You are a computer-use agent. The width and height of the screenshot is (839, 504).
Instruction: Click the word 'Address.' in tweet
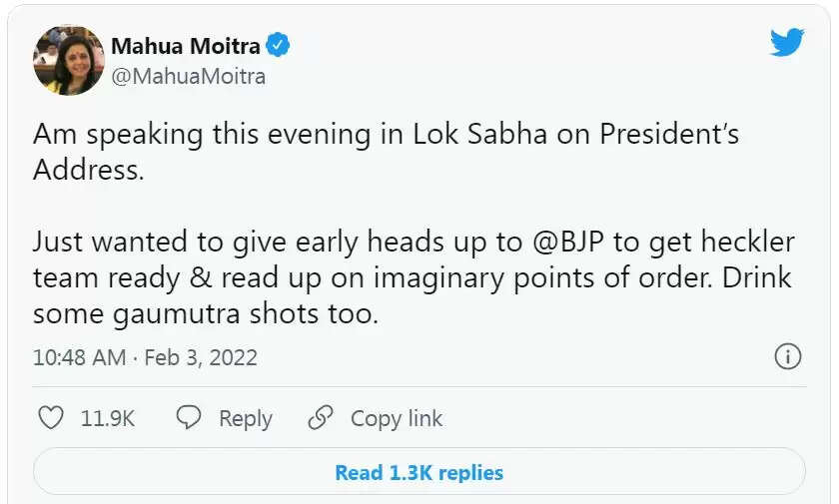89,170
